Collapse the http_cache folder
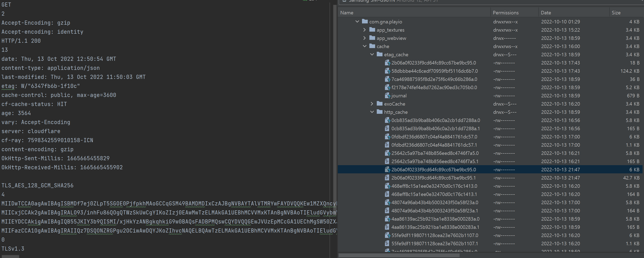This screenshot has height=258, width=644. (372, 112)
